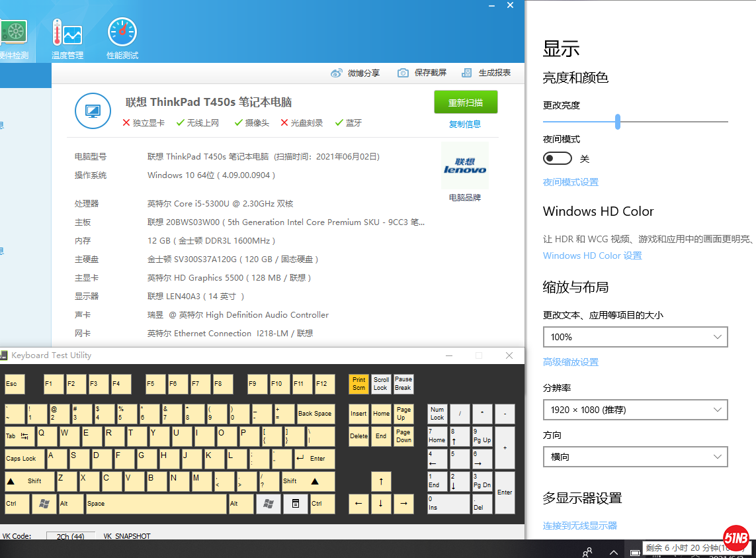Click the Page Down key
Image resolution: width=756 pixels, height=558 pixels.
tap(403, 436)
